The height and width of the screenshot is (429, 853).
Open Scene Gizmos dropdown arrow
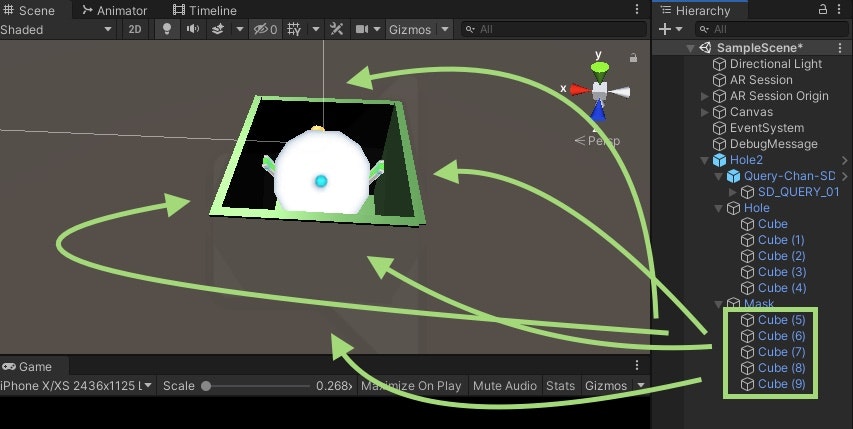pos(445,29)
